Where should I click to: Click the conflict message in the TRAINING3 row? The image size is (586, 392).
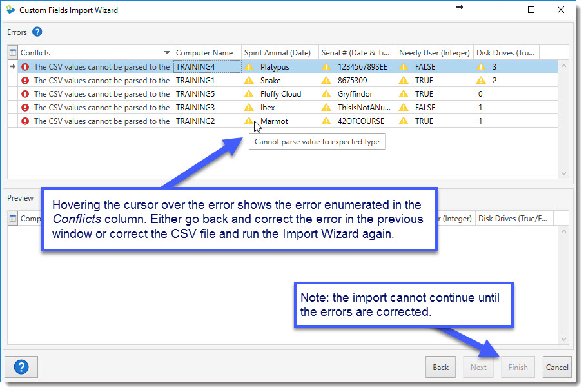tap(102, 108)
